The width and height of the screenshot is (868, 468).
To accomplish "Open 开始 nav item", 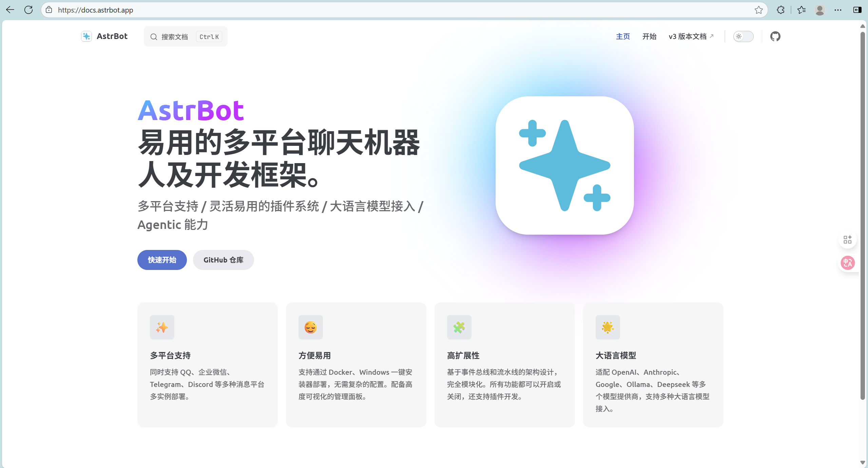I will tap(649, 36).
